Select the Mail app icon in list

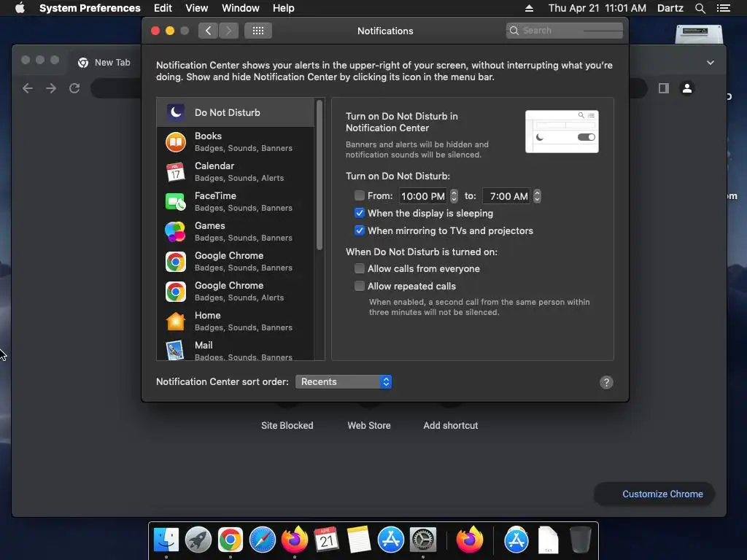(175, 351)
